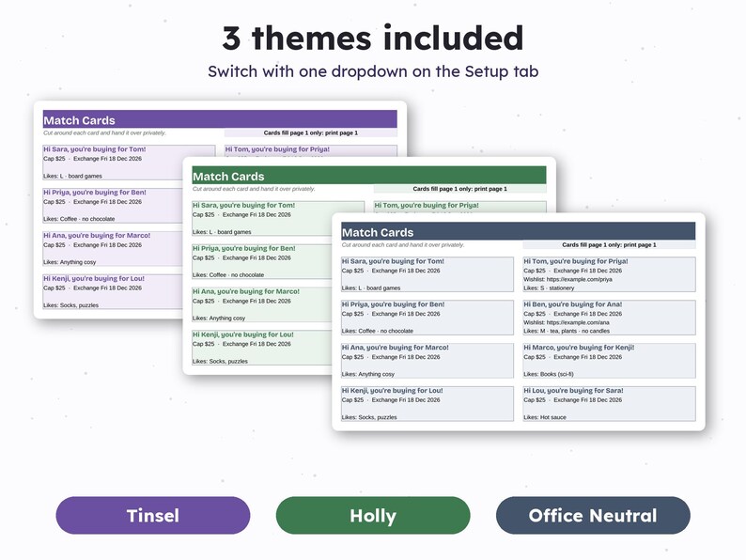746x560 pixels.
Task: Click the navy "Hi Tom, you're buying for Priya!" card
Action: (610, 274)
